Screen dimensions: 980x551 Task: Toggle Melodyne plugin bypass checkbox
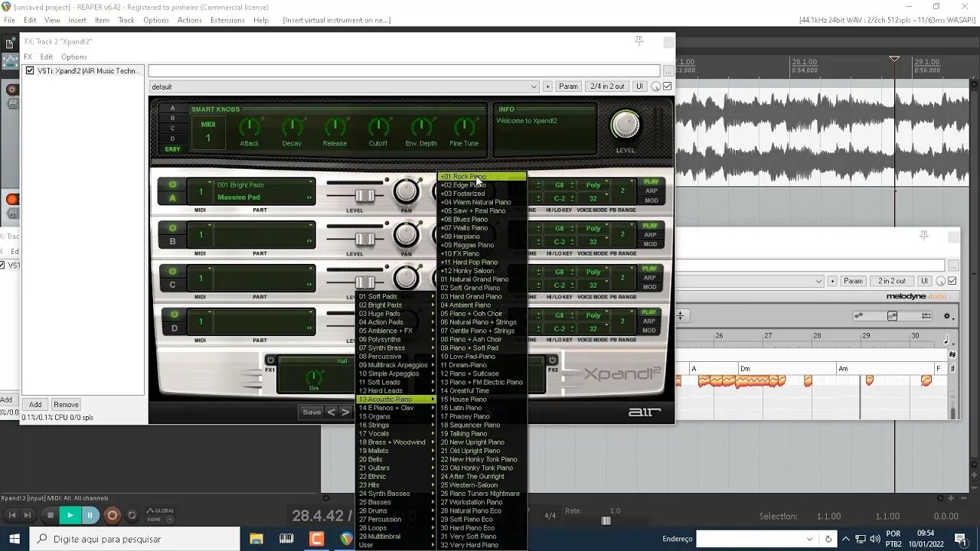[x=952, y=281]
